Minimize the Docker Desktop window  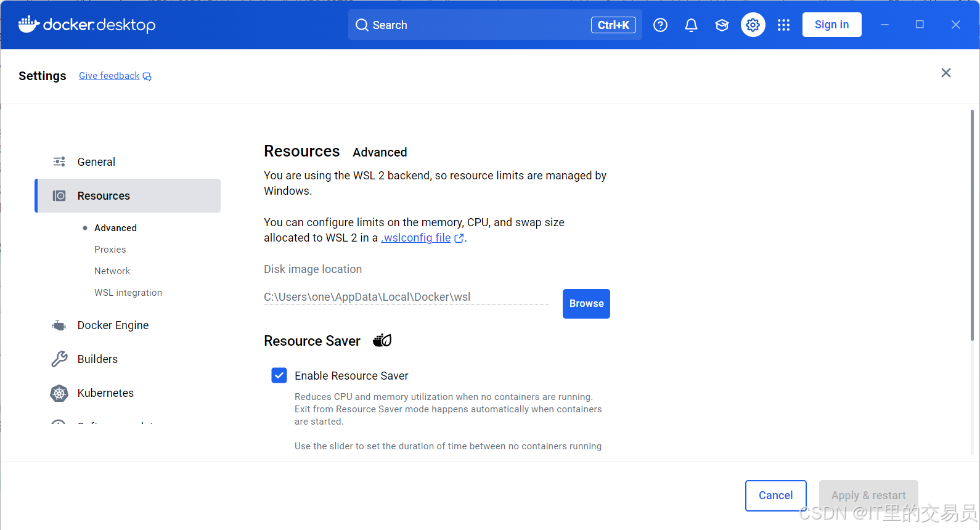[x=884, y=25]
